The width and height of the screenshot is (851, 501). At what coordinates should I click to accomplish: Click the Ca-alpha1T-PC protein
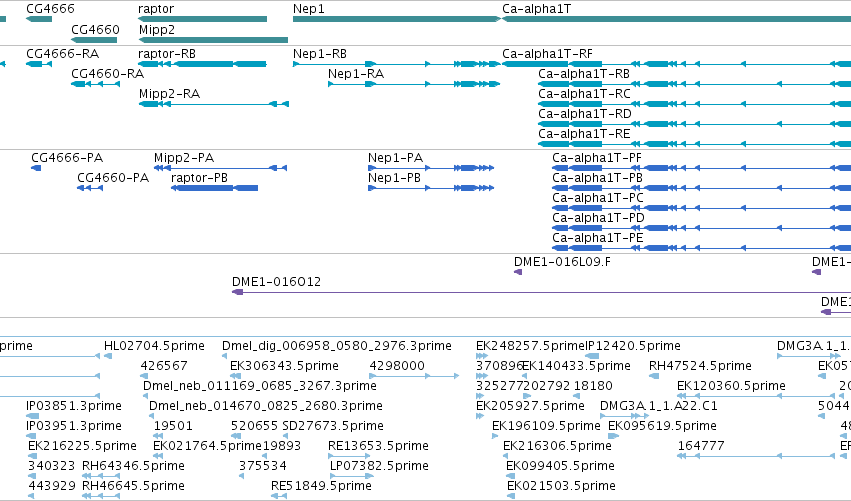tap(701, 208)
